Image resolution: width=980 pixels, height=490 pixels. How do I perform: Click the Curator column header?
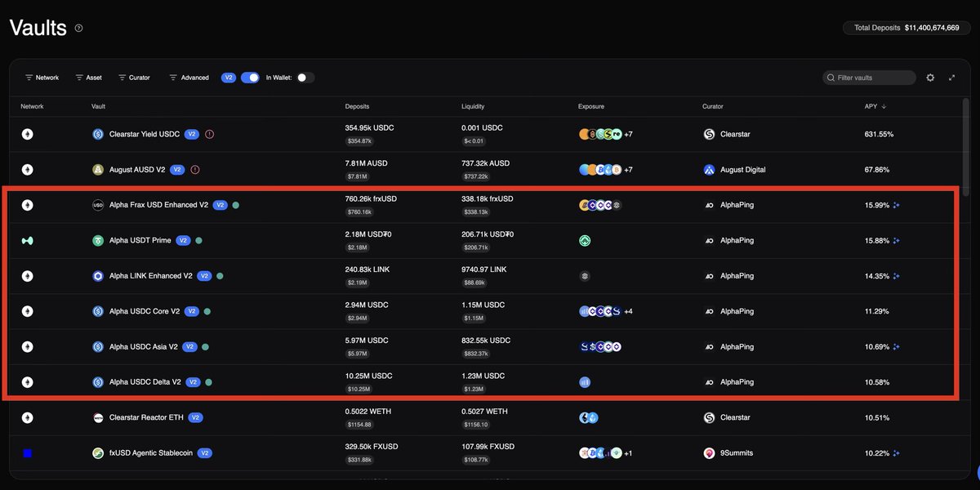pos(713,106)
